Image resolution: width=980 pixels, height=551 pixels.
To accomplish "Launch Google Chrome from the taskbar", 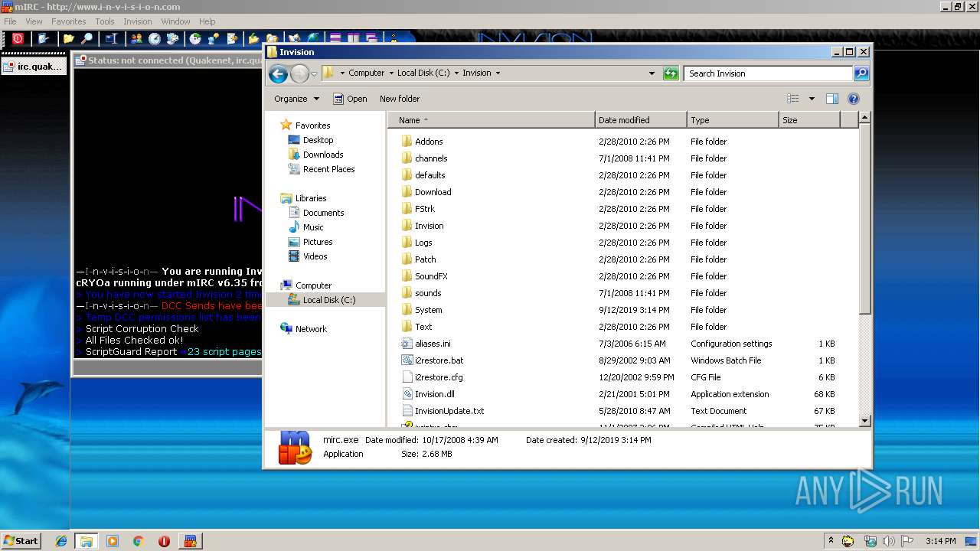I will coord(138,541).
